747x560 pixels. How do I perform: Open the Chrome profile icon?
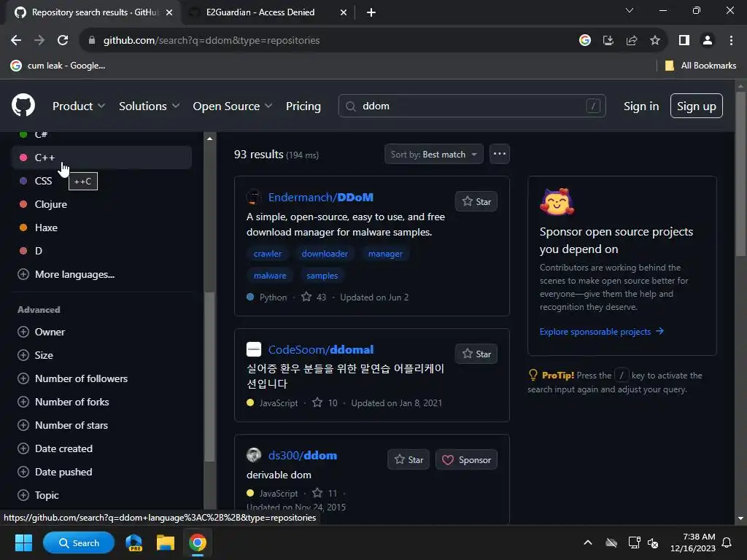708,41
